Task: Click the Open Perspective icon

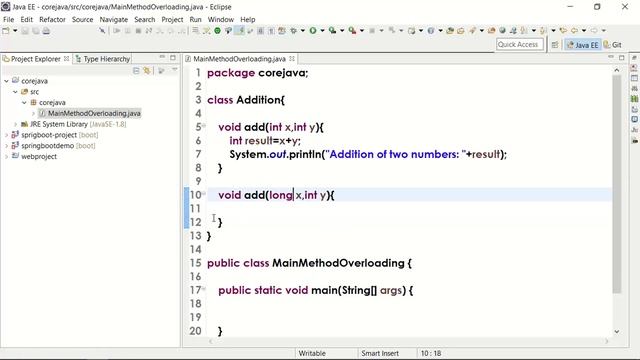Action: (x=555, y=45)
